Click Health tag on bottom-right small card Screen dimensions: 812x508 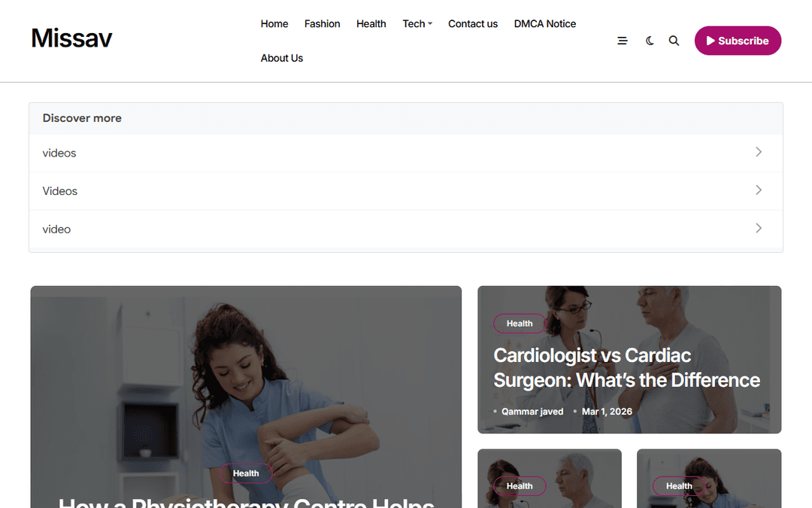679,485
